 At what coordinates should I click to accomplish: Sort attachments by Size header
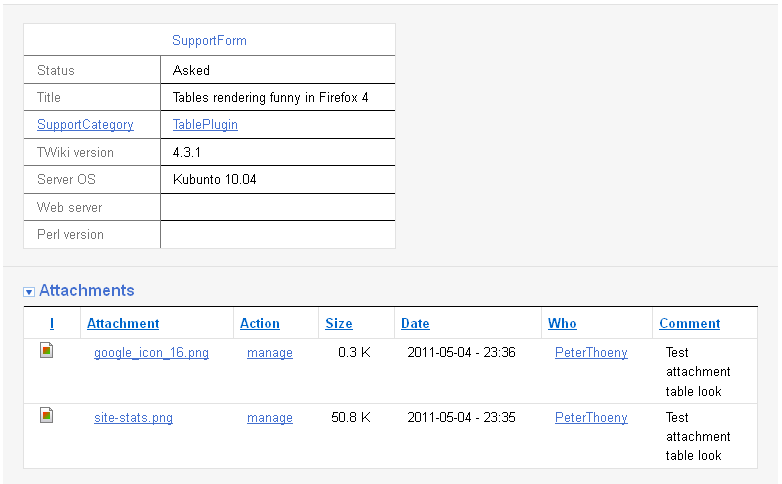click(339, 323)
